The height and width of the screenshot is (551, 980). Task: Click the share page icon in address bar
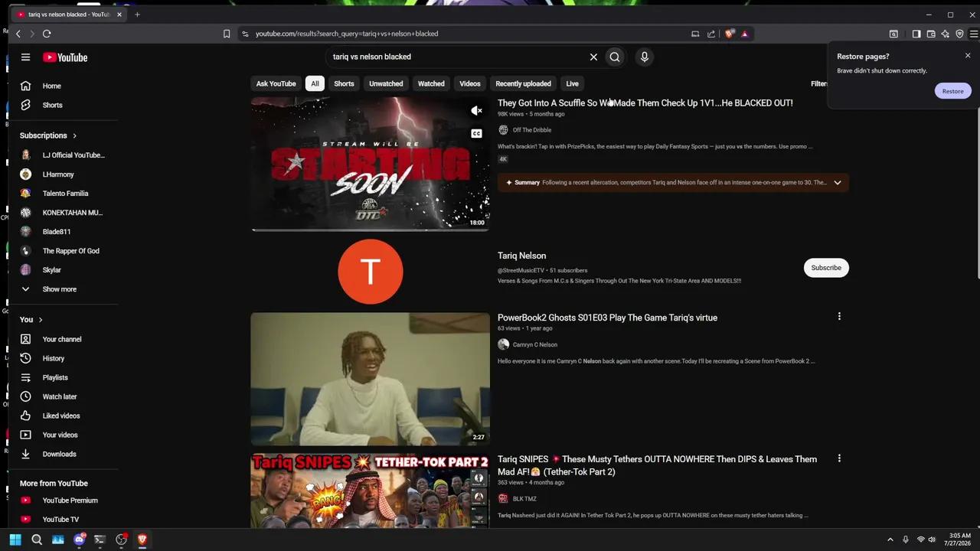pyautogui.click(x=711, y=34)
